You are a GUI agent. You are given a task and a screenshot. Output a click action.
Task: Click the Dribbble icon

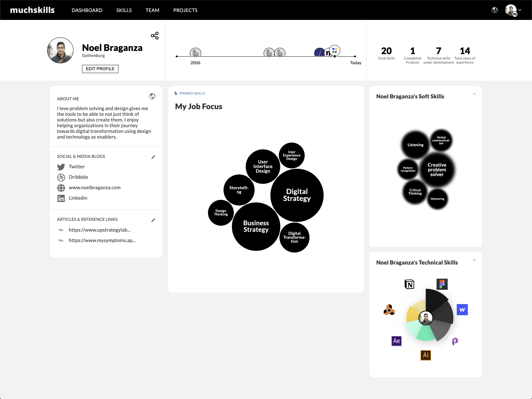(x=61, y=177)
